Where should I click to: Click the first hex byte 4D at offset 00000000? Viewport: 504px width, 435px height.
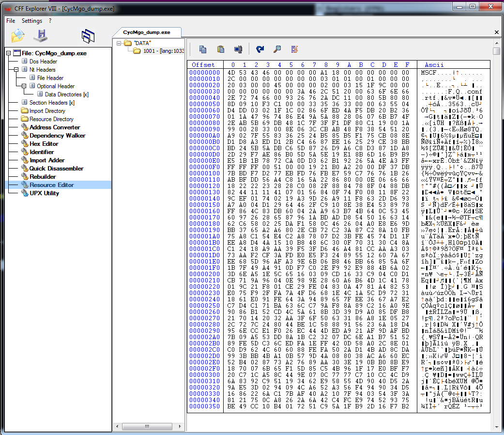[x=231, y=73]
